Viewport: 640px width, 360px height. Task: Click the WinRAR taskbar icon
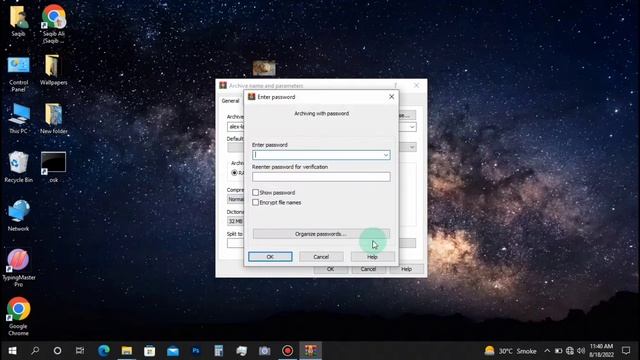pyautogui.click(x=311, y=351)
